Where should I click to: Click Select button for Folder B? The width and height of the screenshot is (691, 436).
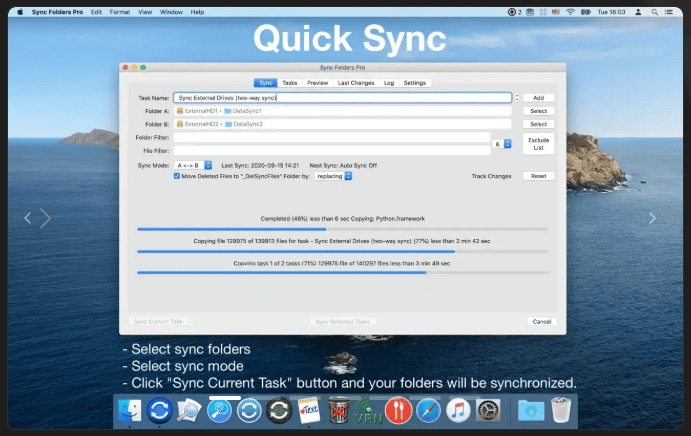pos(539,124)
